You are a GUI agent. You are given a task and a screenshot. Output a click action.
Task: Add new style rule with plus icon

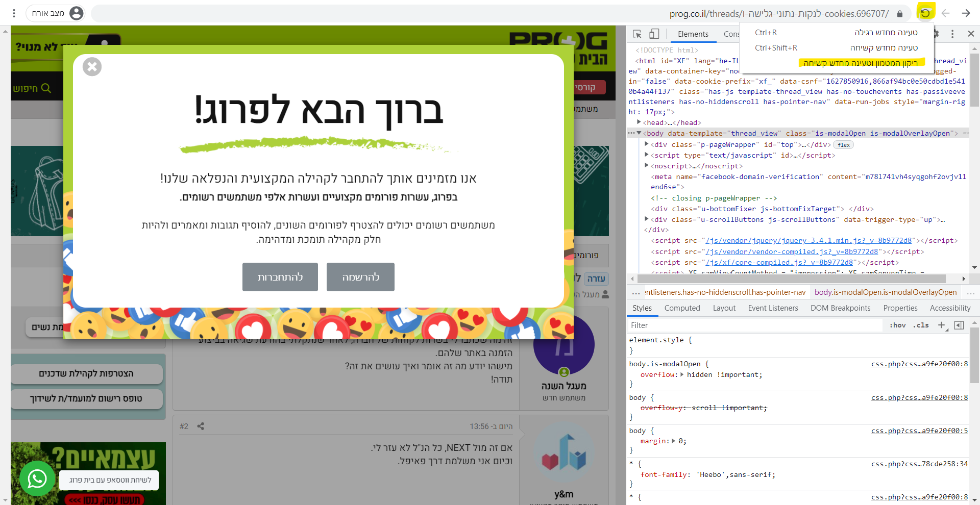pyautogui.click(x=942, y=325)
